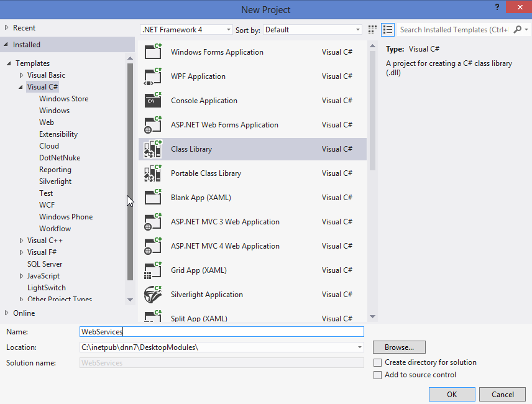Viewport: 532px width, 404px height.
Task: Collapse the Installed section
Action: (x=6, y=44)
